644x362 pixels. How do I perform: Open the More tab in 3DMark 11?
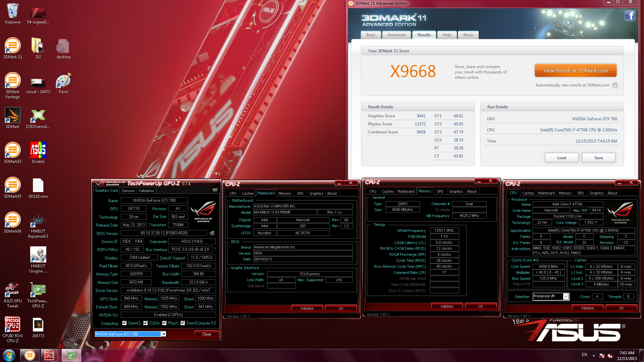click(x=468, y=35)
